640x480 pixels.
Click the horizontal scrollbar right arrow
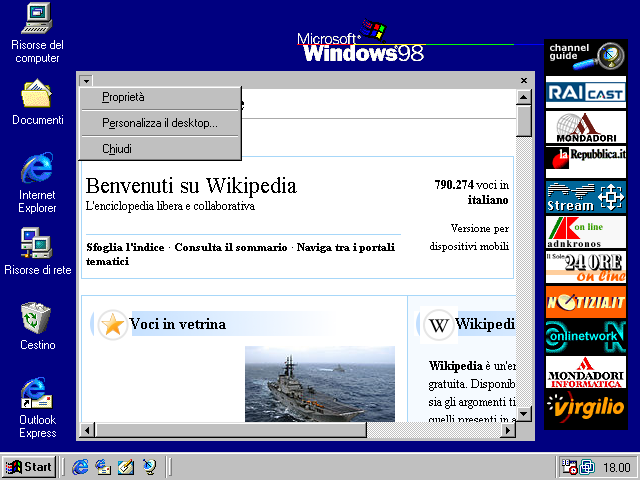[x=508, y=430]
